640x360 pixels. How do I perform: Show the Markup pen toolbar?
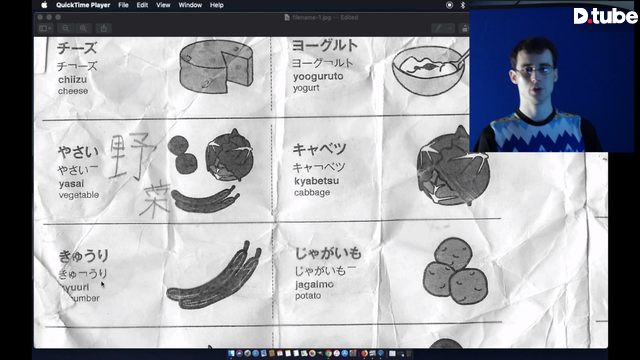[439, 28]
